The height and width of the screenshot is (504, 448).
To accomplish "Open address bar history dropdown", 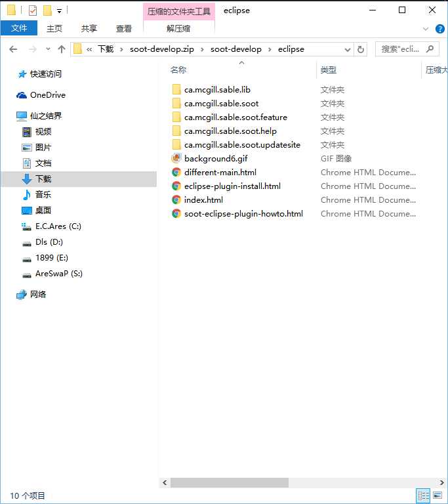I will tap(348, 49).
